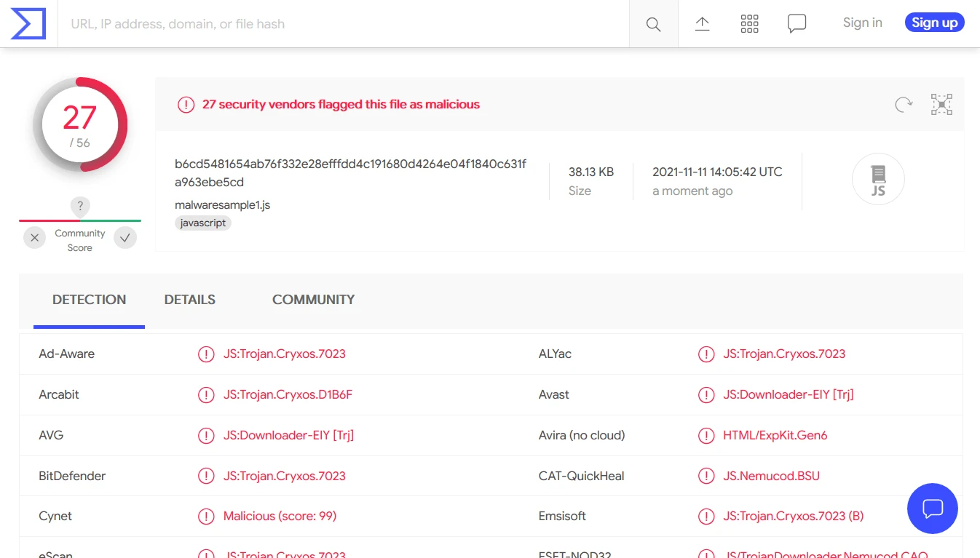
Task: Click the javascript tag label
Action: click(203, 223)
